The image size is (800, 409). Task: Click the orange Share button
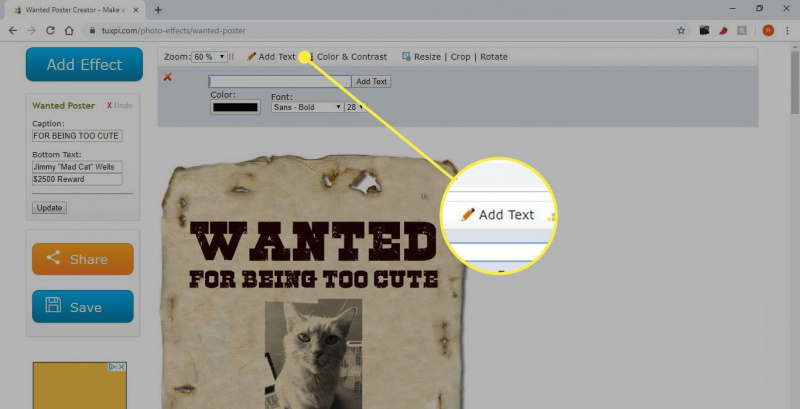click(83, 259)
